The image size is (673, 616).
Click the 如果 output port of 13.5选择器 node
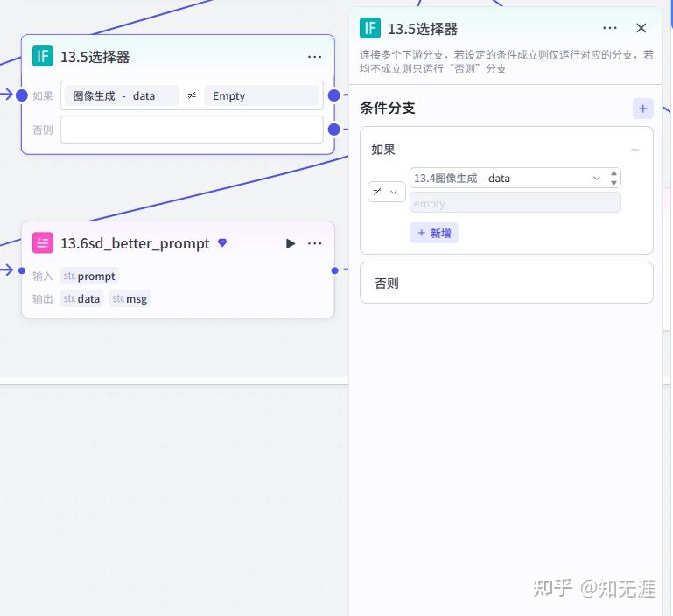click(334, 95)
